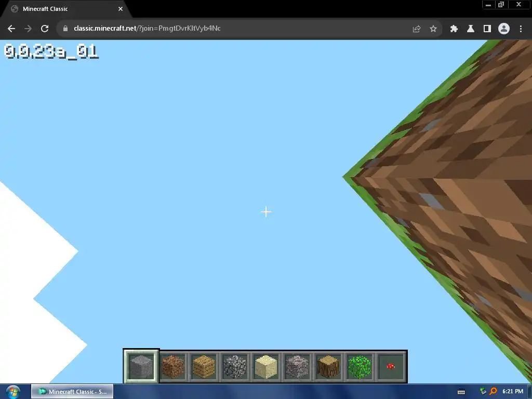Bookmark this tab with the star
532x399 pixels.
pyautogui.click(x=433, y=29)
